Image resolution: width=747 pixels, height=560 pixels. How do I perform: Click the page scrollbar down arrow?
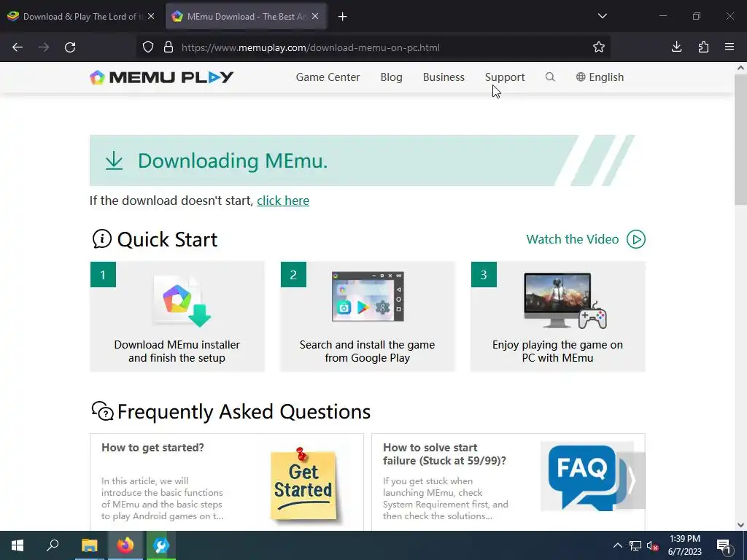pos(741,525)
